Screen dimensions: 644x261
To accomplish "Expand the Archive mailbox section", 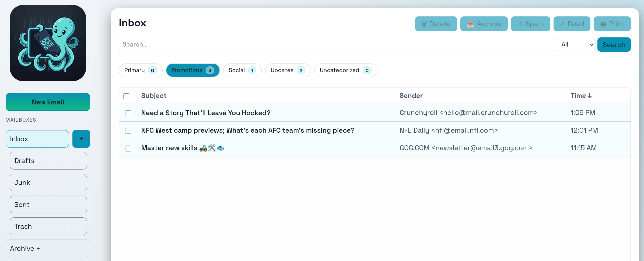I will coord(48,248).
